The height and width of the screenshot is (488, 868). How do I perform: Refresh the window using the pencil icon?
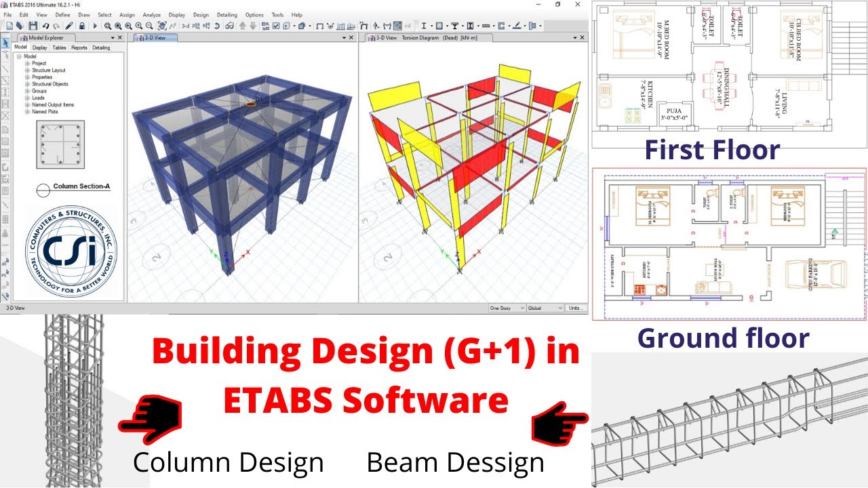tap(69, 26)
